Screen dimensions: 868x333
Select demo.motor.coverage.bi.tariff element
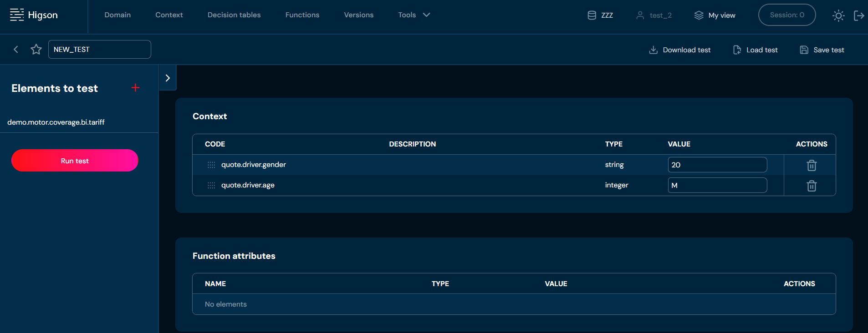(x=56, y=122)
